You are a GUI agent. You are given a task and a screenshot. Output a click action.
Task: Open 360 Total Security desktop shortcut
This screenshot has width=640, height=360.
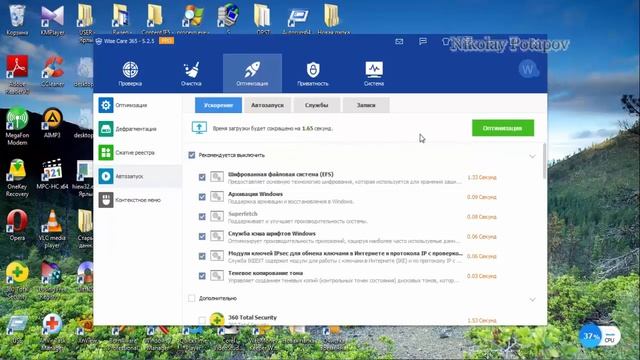pyautogui.click(x=17, y=281)
